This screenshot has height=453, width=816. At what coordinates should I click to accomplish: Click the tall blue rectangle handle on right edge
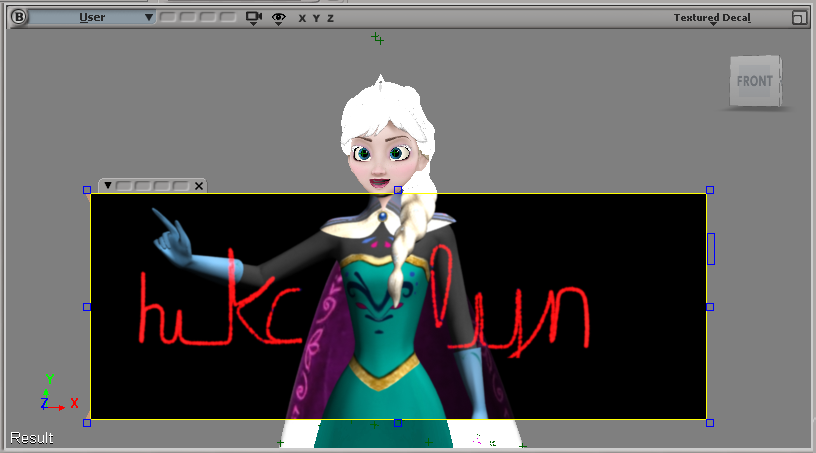(711, 249)
